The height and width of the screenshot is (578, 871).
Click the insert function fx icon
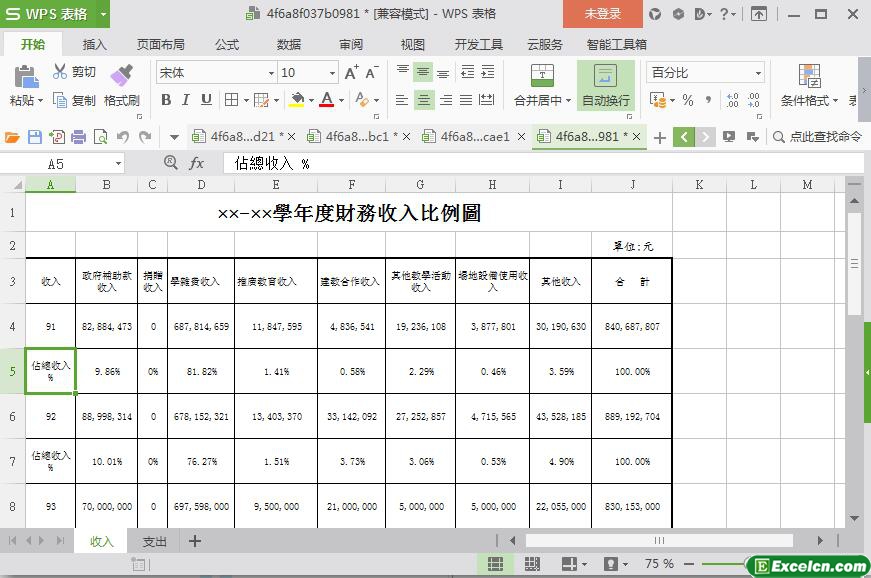197,163
